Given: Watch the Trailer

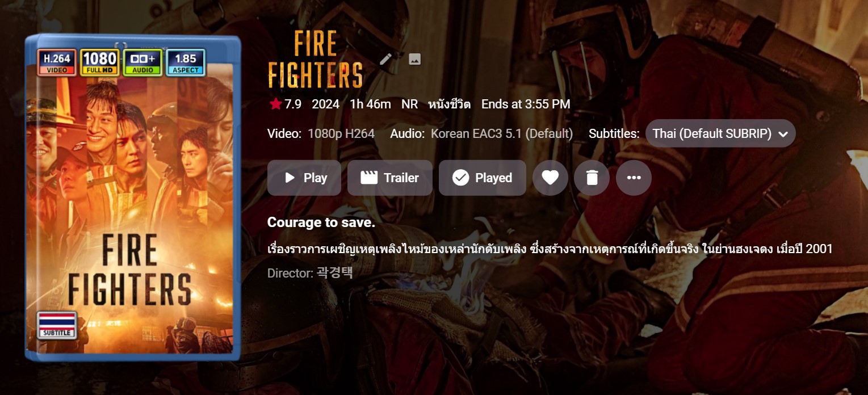Looking at the screenshot, I should 390,178.
